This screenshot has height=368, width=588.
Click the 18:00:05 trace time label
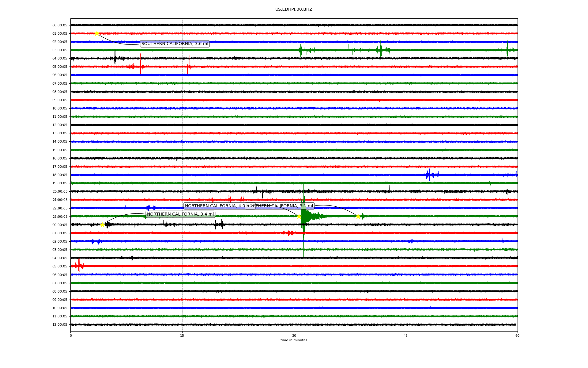[60, 175]
